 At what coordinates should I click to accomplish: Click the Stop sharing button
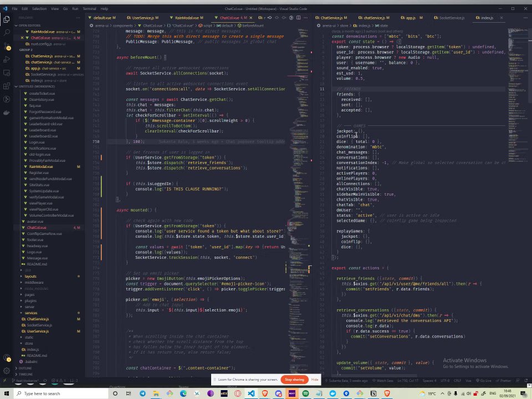(x=294, y=380)
